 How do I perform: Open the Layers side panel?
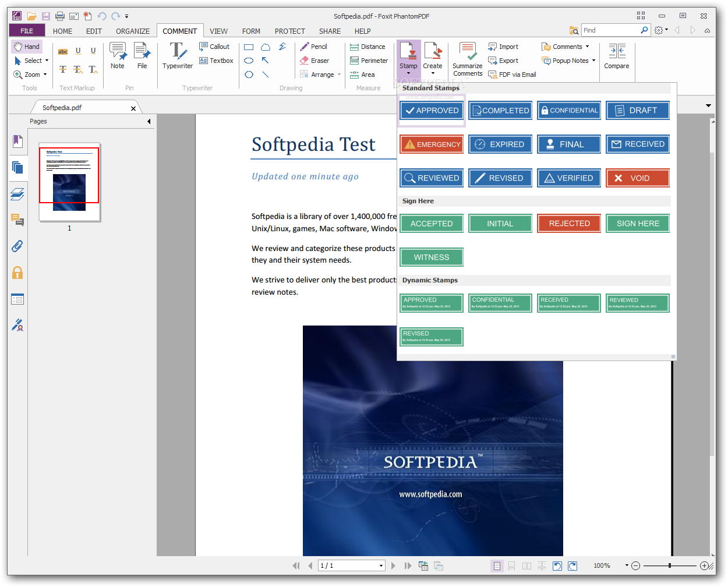click(17, 194)
